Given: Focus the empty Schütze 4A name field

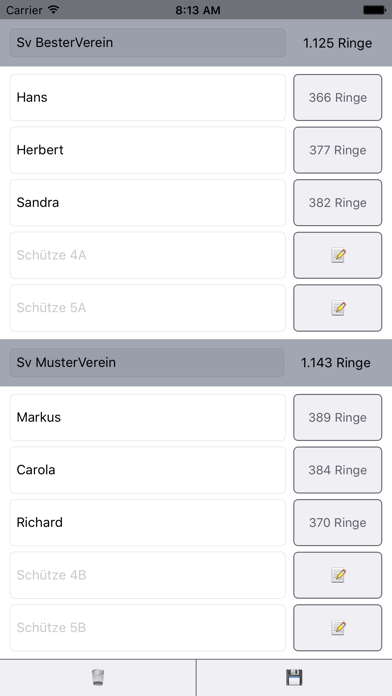Looking at the screenshot, I should point(147,255).
